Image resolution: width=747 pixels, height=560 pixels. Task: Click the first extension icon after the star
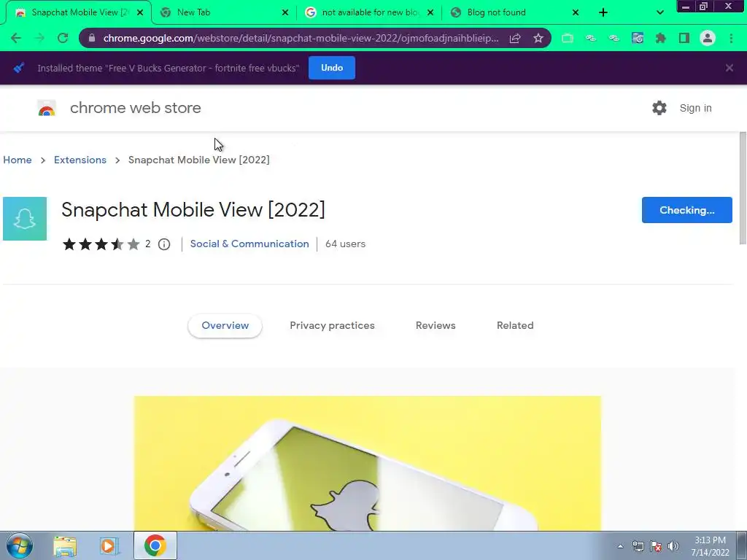[568, 38]
